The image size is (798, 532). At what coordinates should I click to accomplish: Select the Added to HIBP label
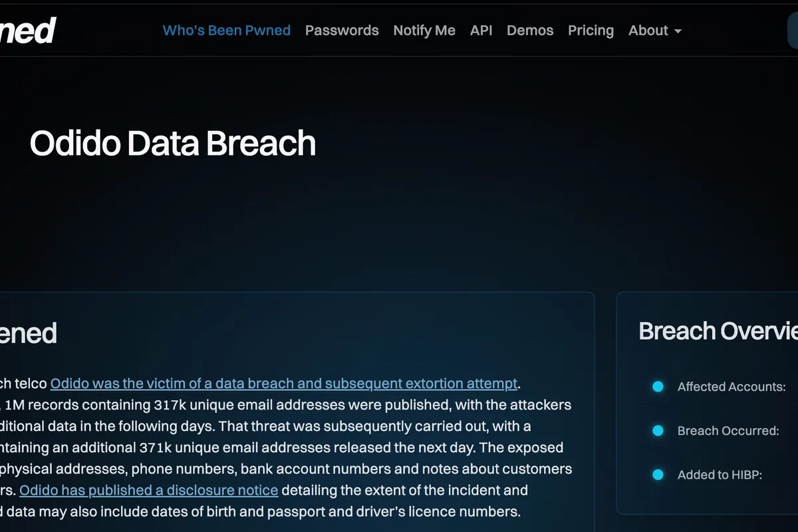click(x=720, y=475)
